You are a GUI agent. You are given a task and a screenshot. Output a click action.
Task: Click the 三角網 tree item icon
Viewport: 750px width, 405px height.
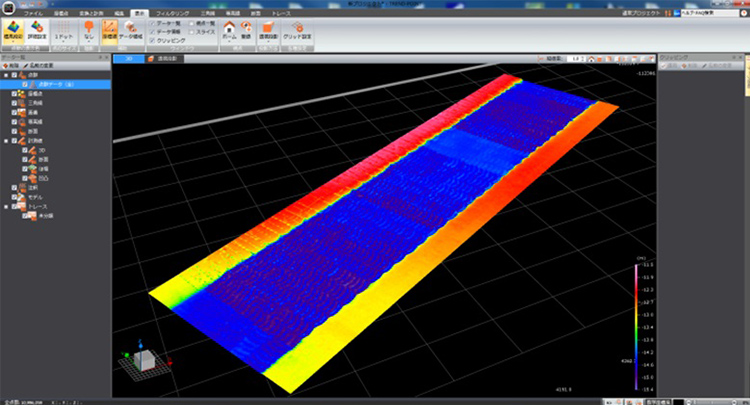click(x=22, y=103)
